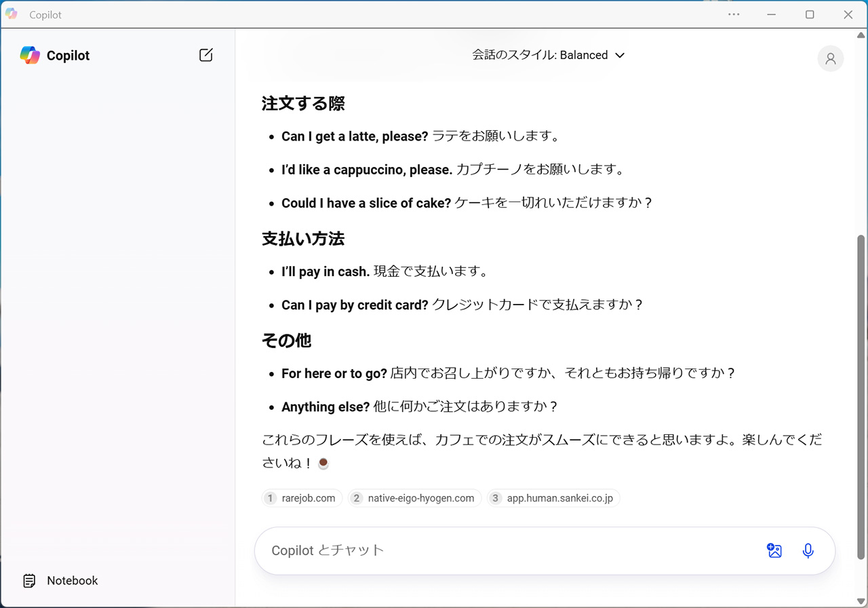Close the Copilot window
Viewport: 868px width, 608px height.
(x=848, y=14)
